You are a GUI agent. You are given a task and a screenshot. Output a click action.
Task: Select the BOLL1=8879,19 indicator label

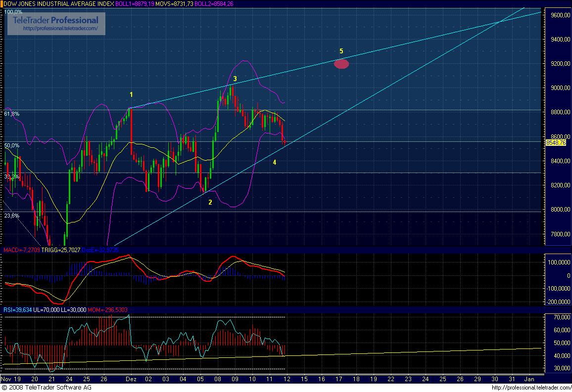coord(134,3)
